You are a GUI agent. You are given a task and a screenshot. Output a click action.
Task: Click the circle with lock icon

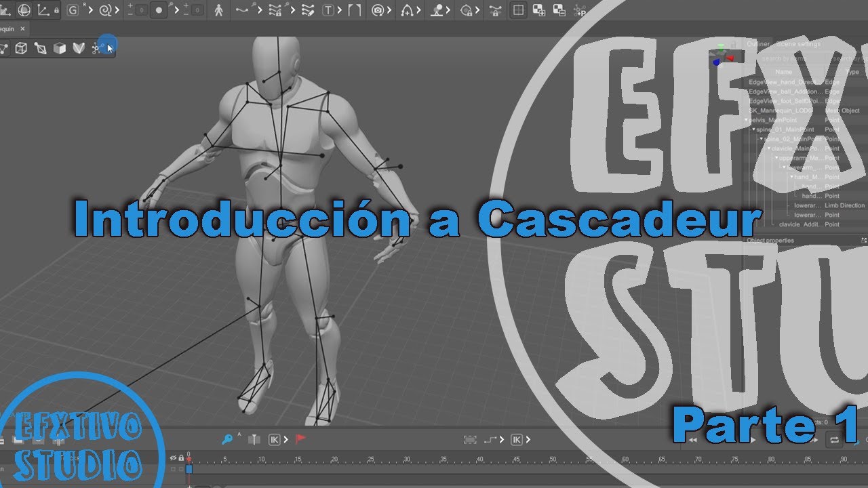coord(467,10)
